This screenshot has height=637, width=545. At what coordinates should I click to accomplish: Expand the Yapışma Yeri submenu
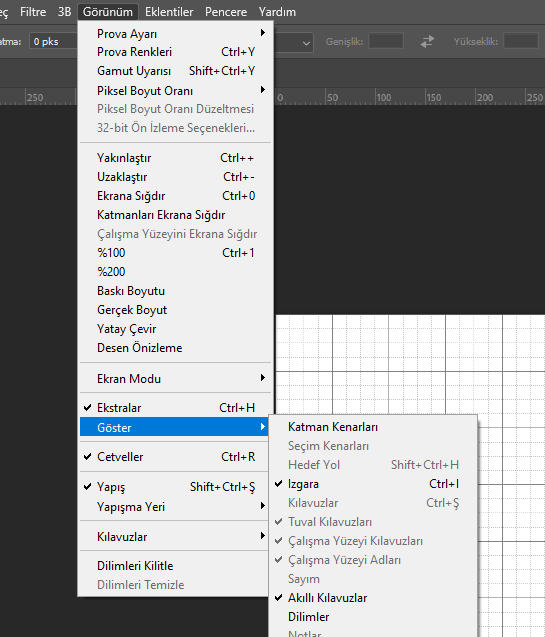(x=174, y=507)
